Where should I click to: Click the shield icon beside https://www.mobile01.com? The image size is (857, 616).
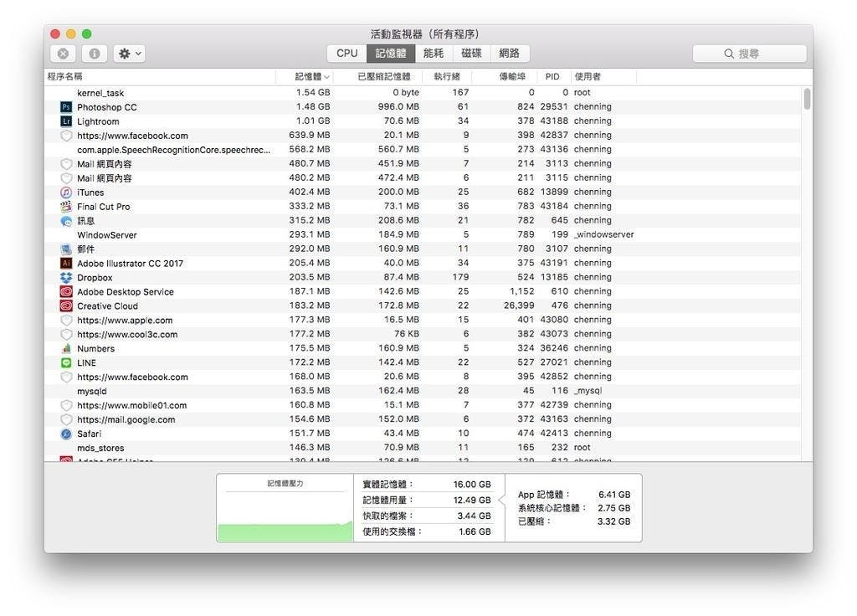coord(66,406)
